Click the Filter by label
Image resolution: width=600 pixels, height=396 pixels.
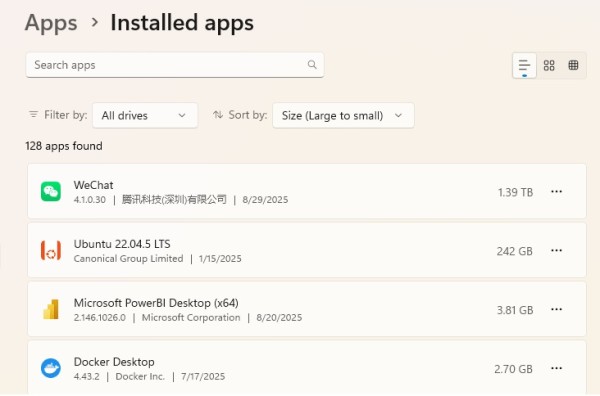[66, 115]
